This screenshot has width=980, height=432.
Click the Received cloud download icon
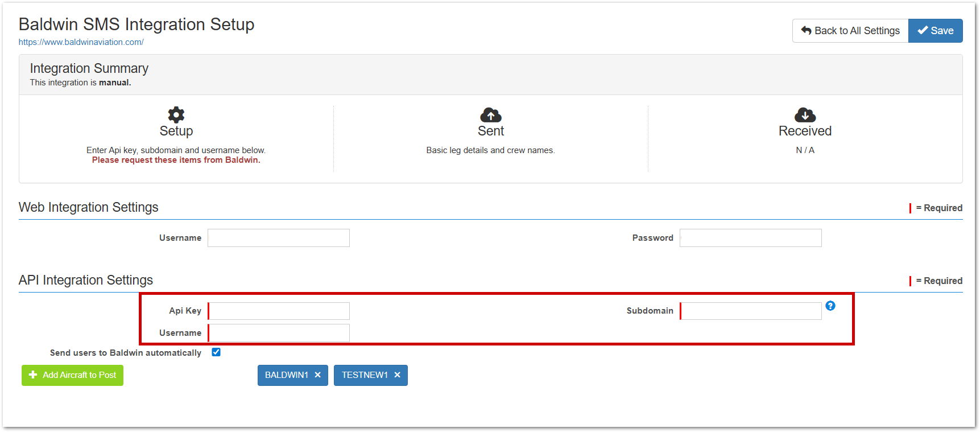[x=805, y=115]
